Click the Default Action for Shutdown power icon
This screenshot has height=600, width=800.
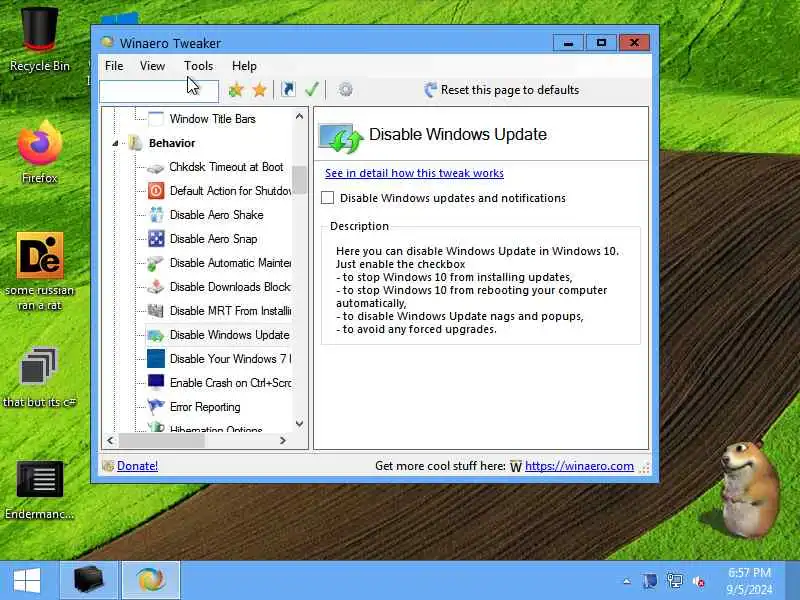coord(156,191)
